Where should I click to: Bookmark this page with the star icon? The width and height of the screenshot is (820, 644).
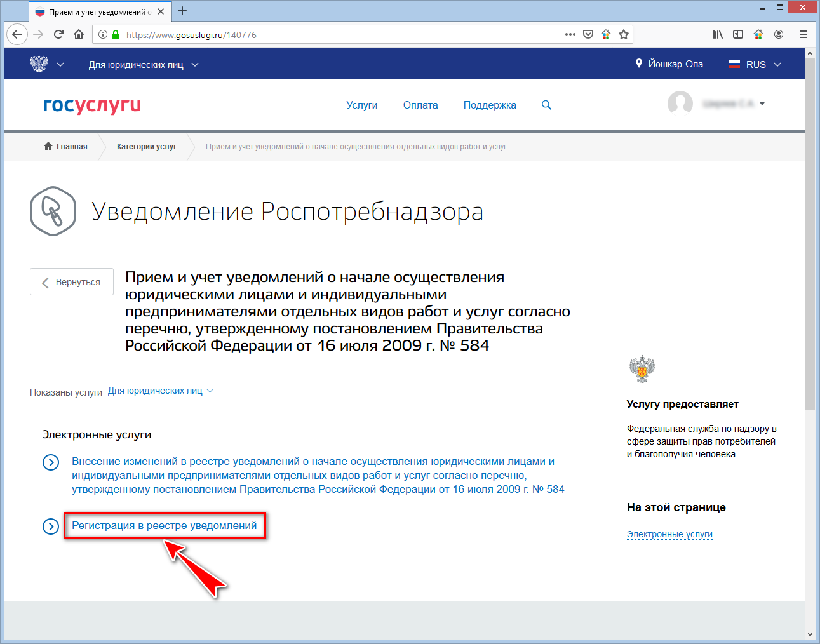pyautogui.click(x=624, y=34)
